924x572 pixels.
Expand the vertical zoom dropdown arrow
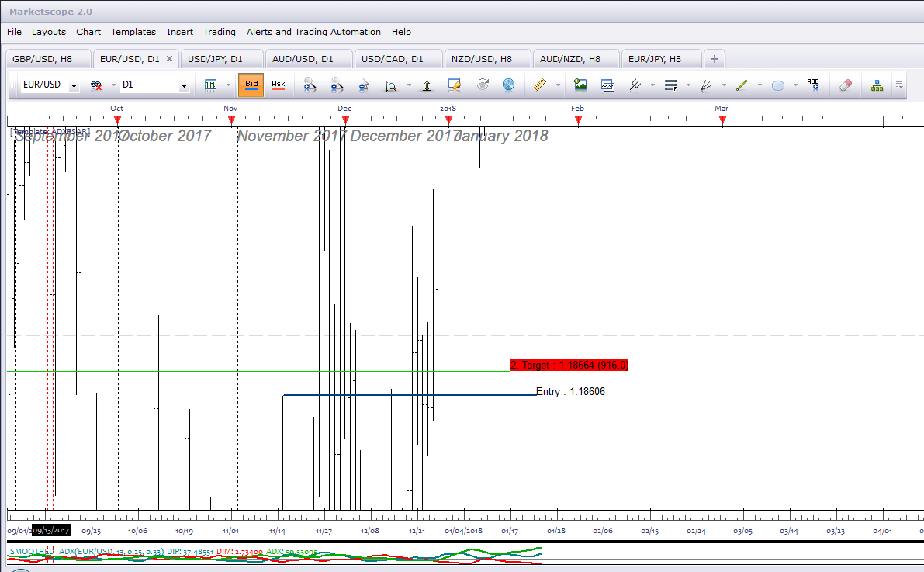[409, 85]
